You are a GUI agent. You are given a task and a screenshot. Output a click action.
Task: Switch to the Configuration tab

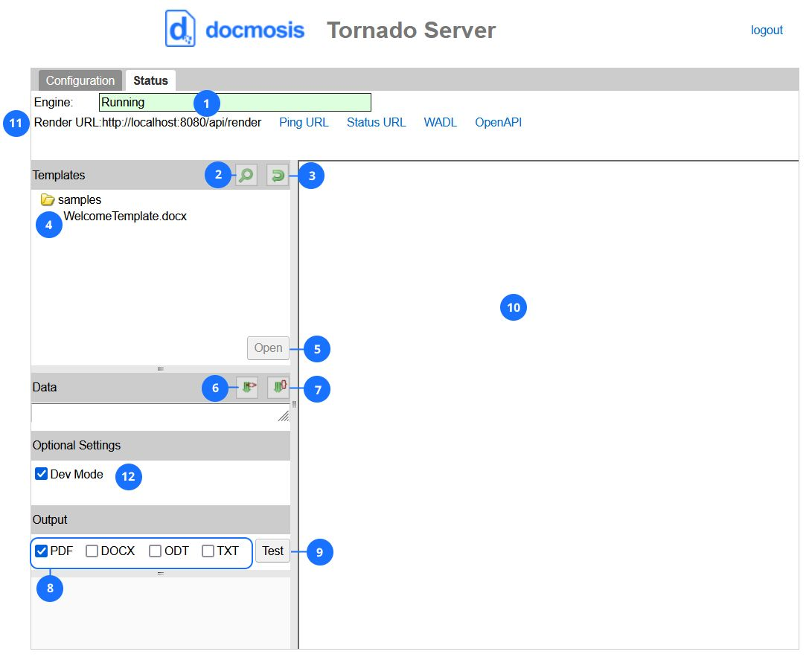[80, 81]
